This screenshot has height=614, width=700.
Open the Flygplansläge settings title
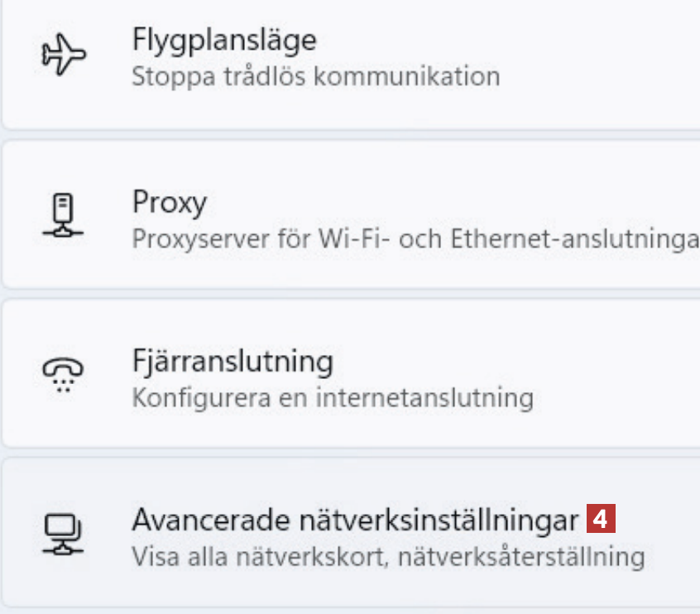(x=224, y=40)
